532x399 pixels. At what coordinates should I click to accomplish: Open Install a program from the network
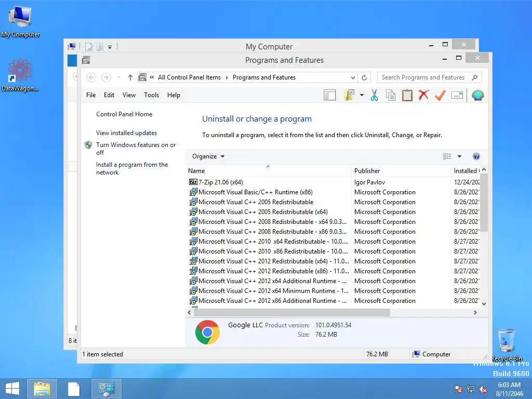[x=132, y=168]
